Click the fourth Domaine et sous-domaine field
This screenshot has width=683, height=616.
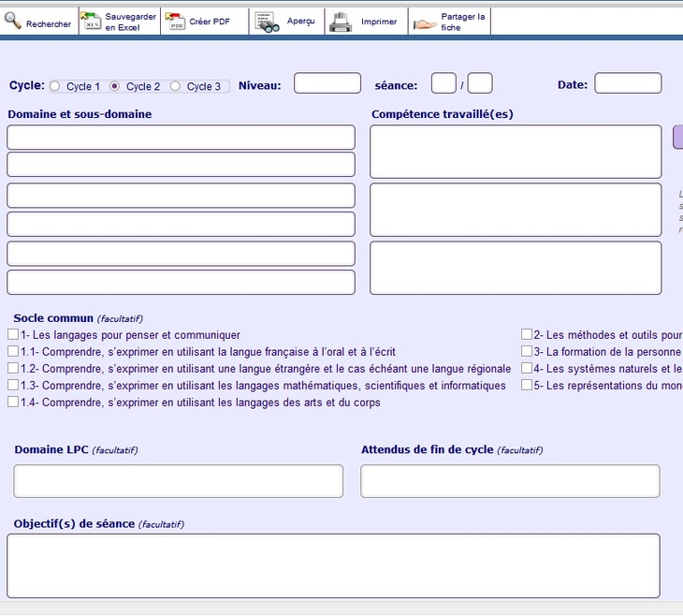(181, 224)
